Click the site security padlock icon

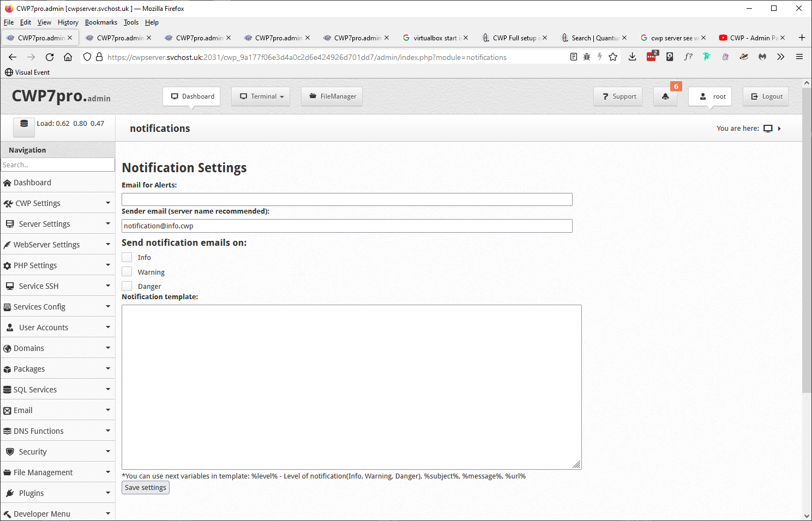99,57
